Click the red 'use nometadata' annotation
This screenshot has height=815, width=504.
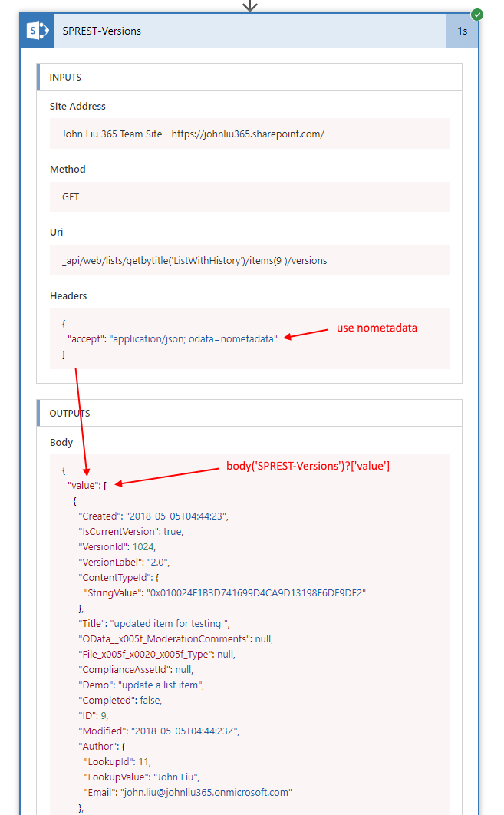[376, 328]
